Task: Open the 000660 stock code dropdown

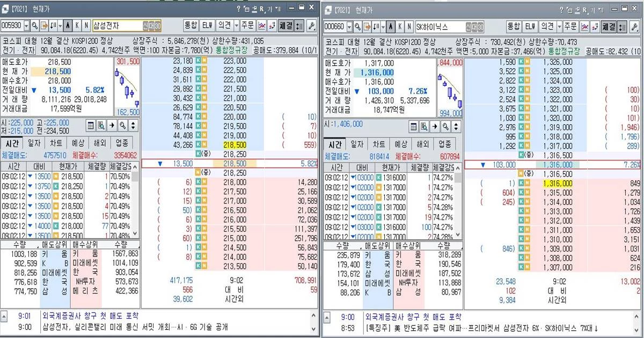Action: (349, 26)
